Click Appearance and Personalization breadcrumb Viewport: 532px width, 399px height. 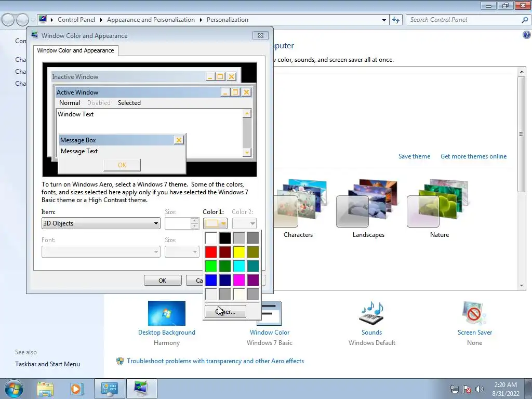151,20
